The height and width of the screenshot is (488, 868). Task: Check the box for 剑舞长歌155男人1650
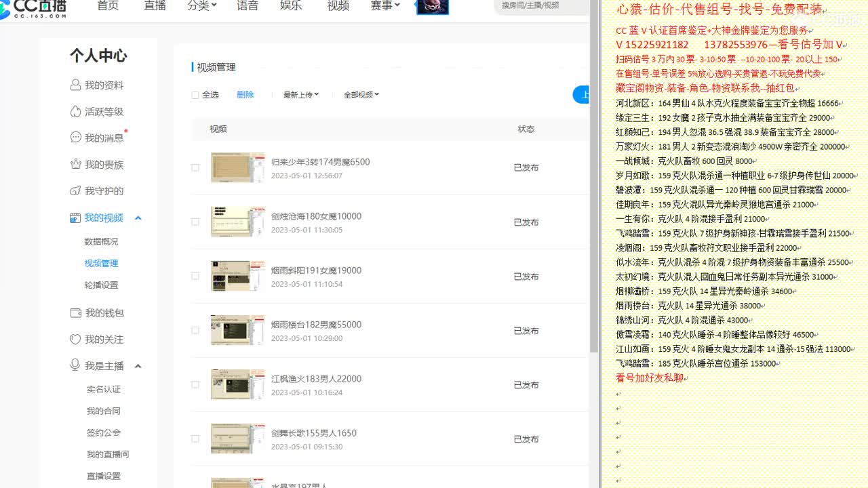195,439
